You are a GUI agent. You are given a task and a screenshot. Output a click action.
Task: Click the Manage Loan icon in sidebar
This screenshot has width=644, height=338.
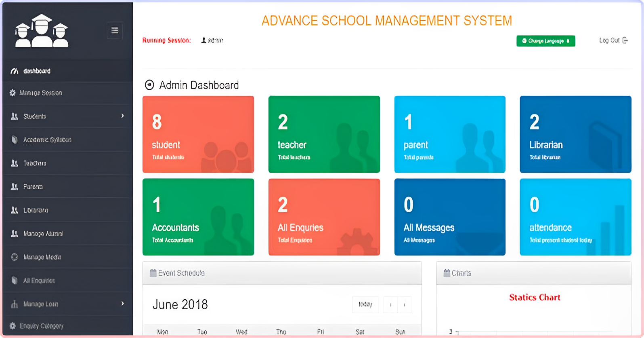(15, 304)
